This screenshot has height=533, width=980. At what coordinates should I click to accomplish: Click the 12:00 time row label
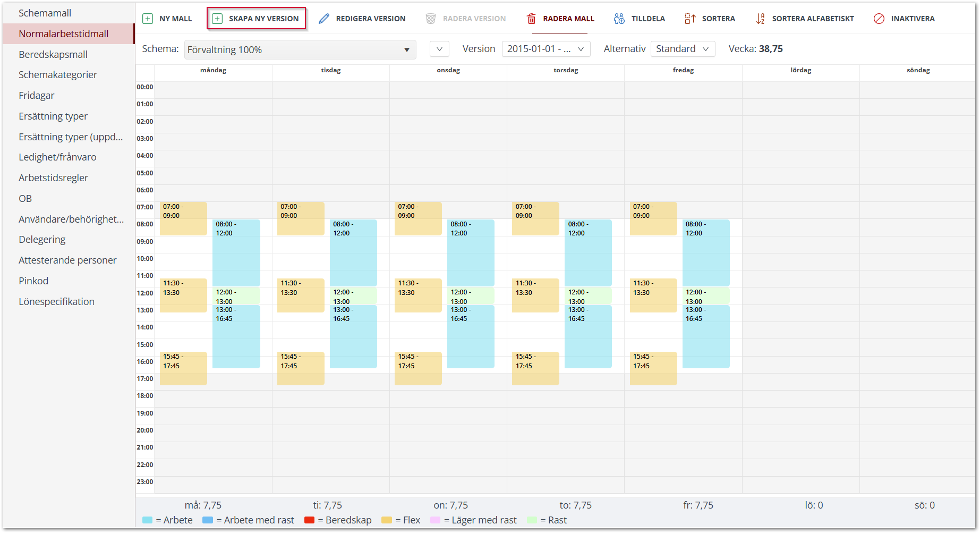click(x=145, y=293)
